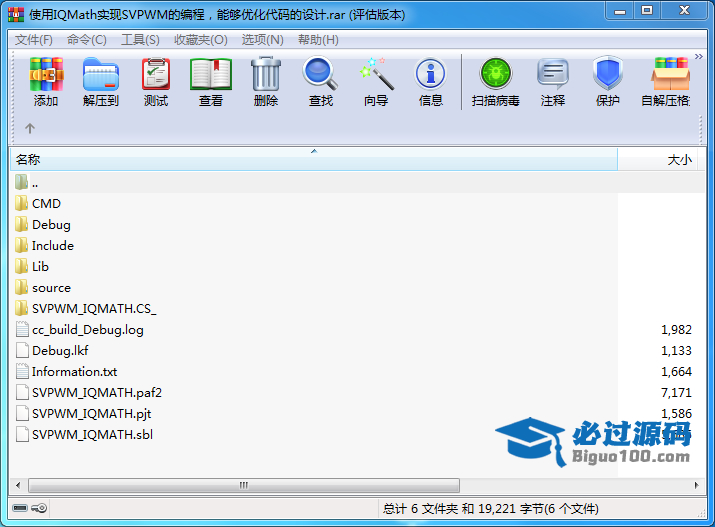Viewport: 715px width, 527px height.
Task: Sort by Size (大小) column header
Action: (657, 160)
